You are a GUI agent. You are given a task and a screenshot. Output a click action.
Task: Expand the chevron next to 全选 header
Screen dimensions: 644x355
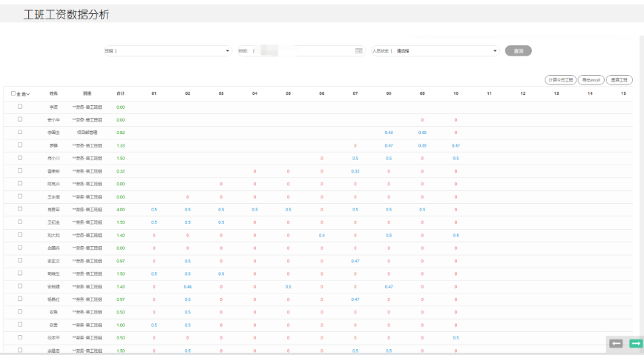[28, 94]
